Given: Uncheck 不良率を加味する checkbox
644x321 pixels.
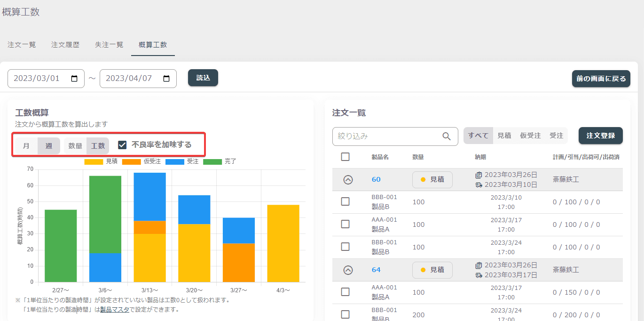Looking at the screenshot, I should (122, 145).
